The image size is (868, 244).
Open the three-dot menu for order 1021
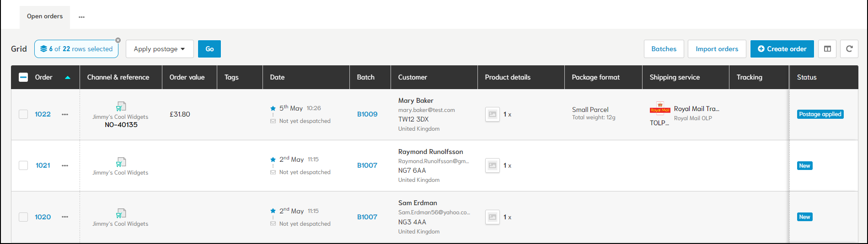click(65, 165)
